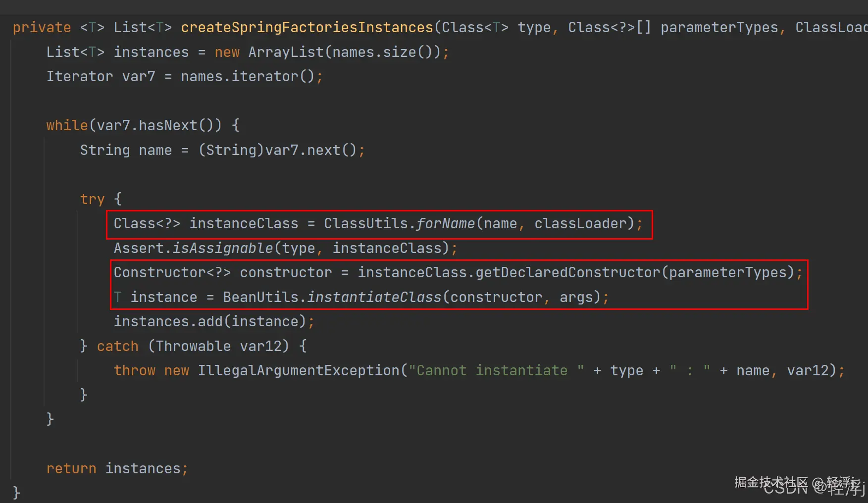This screenshot has width=868, height=503.
Task: Click 'getDeclaredConstructor' method call
Action: 568,272
